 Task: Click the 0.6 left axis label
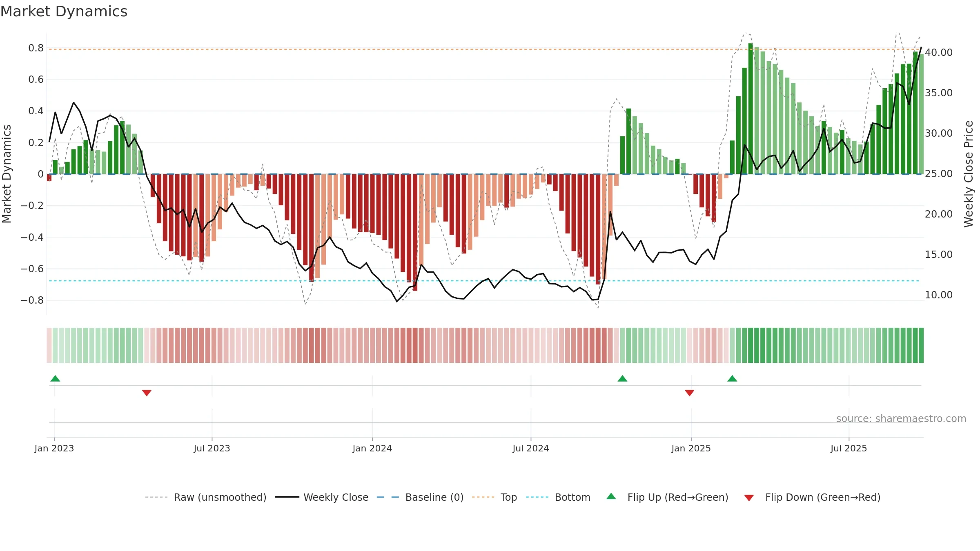tap(36, 80)
